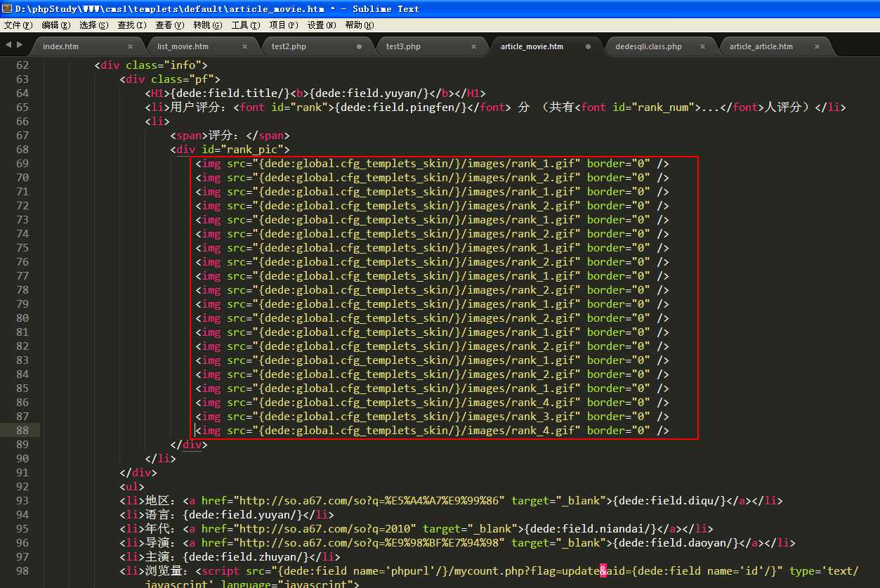Screen dimensions: 880x588
Task: Close the list_movie.htm tab
Action: [x=245, y=46]
